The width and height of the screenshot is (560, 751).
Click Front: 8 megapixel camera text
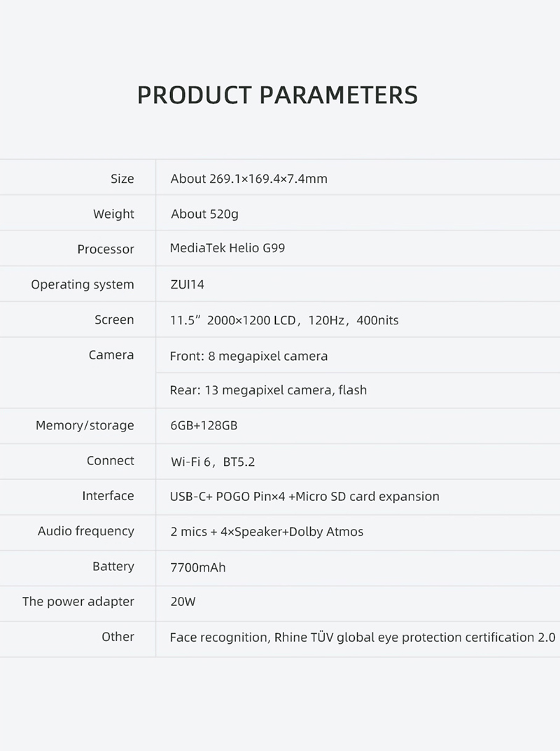point(249,357)
